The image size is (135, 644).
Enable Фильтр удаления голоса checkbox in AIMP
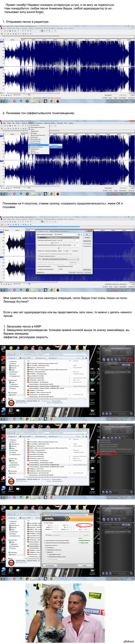(45, 540)
